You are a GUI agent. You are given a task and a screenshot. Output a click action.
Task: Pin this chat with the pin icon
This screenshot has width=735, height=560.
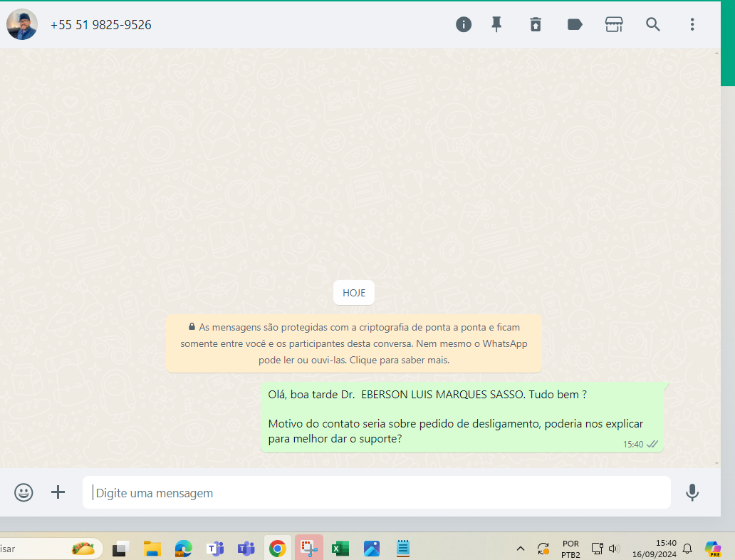point(496,24)
